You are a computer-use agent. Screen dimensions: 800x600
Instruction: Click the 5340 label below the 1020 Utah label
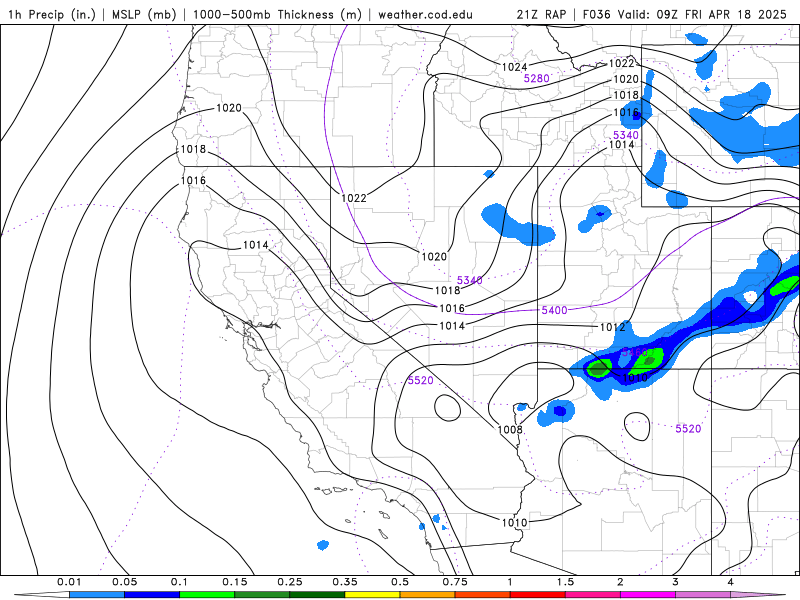click(x=469, y=280)
